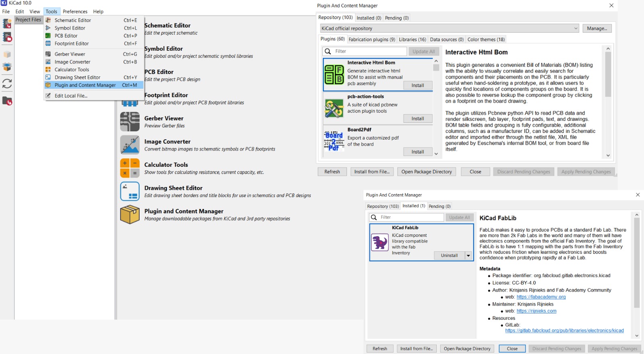Choose Symbol Editor from the Tools menu

[x=93, y=28]
